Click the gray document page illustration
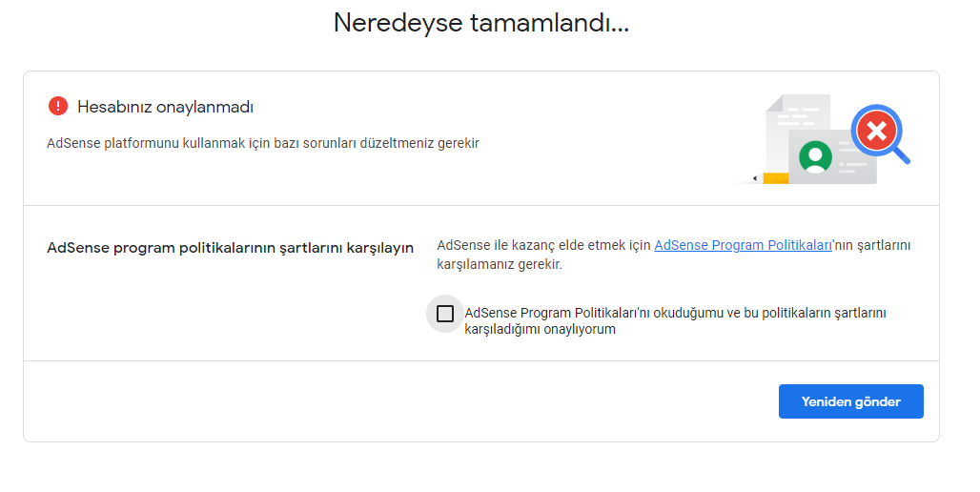 click(x=798, y=133)
